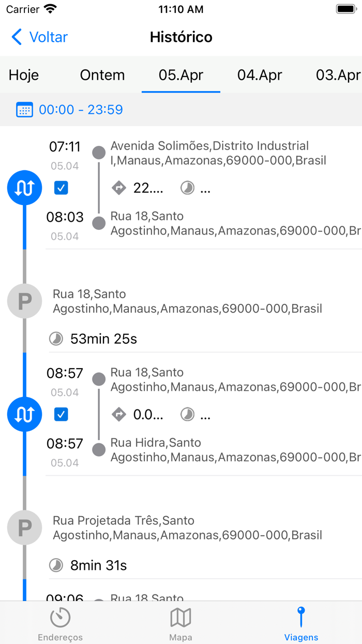362x644 pixels.
Task: Select the Hoje date option
Action: tap(23, 75)
